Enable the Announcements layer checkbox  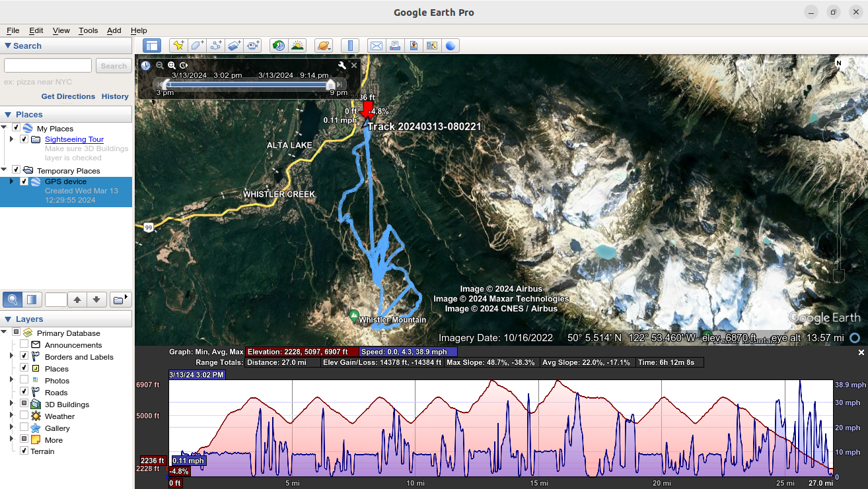24,344
